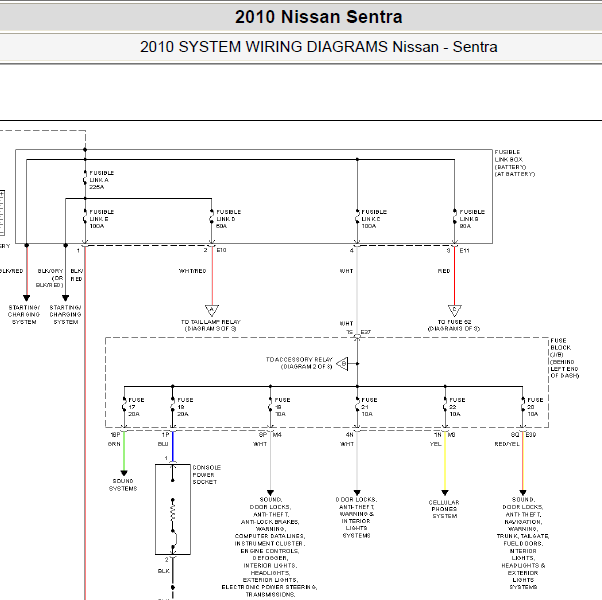Click the 'WHT/RED' wire color label
Image resolution: width=602 pixels, height=600 pixels.
click(x=192, y=271)
